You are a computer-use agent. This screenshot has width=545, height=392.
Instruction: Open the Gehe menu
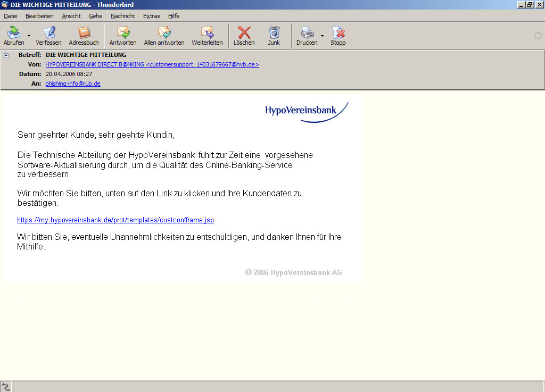(96, 16)
